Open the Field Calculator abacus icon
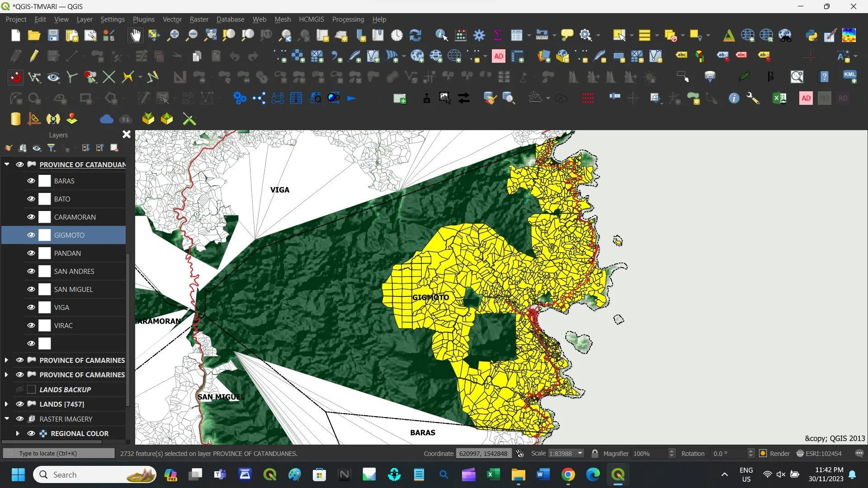The height and width of the screenshot is (488, 868). coord(461,35)
